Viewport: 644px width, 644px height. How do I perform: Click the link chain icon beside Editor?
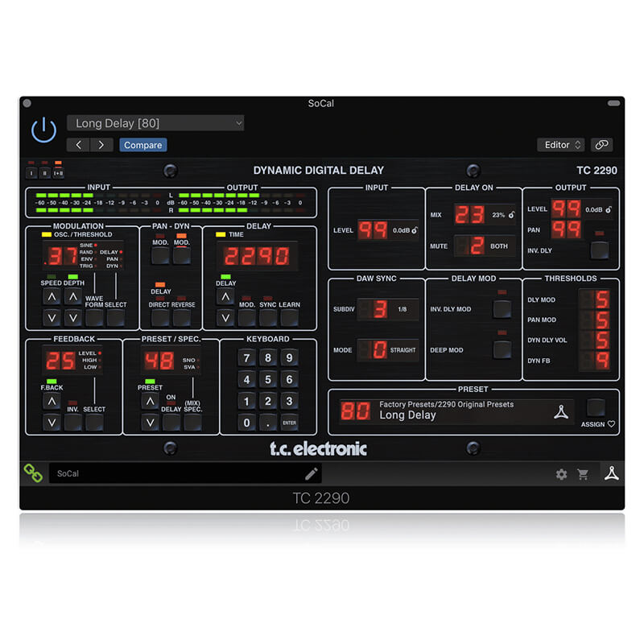point(601,145)
